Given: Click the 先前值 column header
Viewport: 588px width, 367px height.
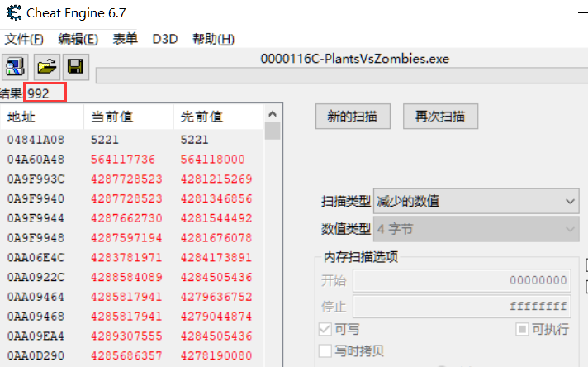Looking at the screenshot, I should [x=219, y=117].
